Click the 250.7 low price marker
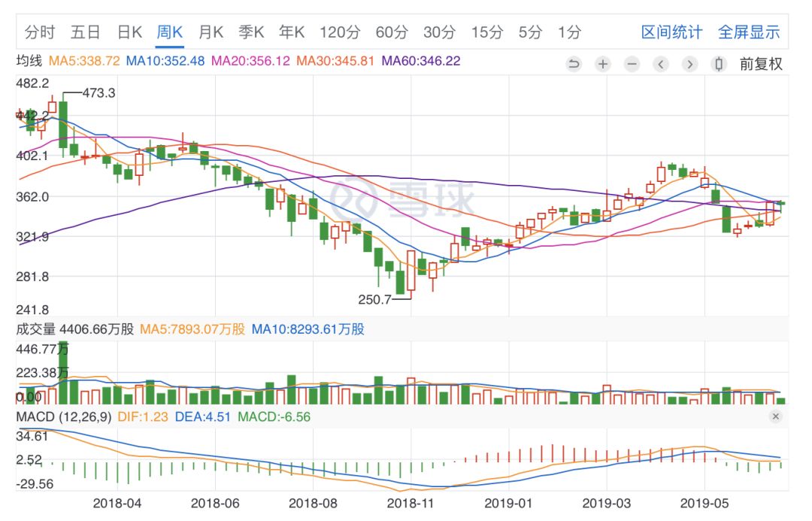812x521 pixels. pos(375,300)
